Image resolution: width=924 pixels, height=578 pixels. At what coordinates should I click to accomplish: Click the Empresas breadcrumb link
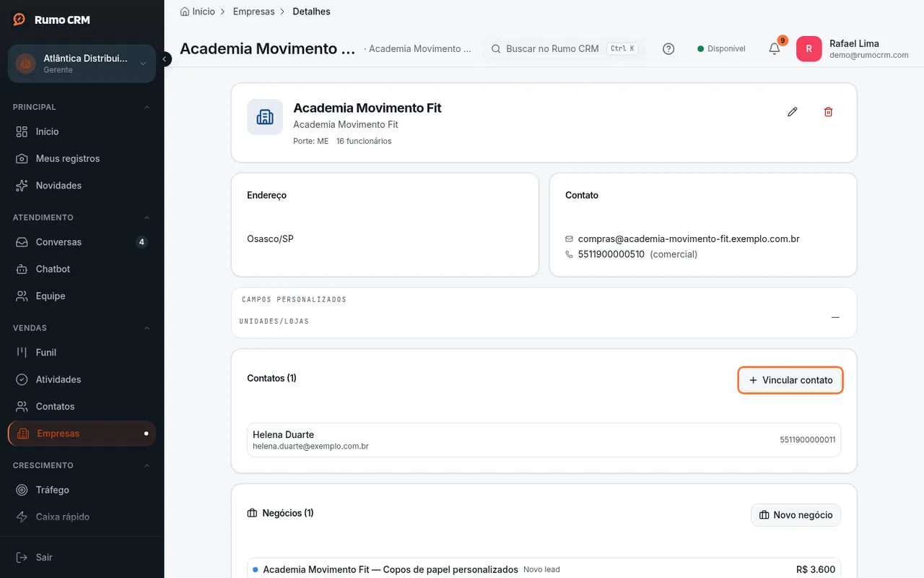[x=254, y=12]
